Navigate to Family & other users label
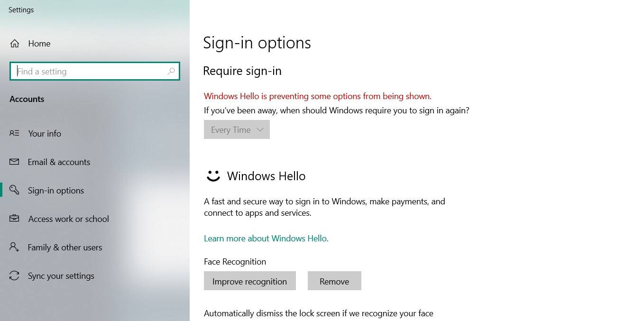This screenshot has width=644, height=321. [65, 248]
